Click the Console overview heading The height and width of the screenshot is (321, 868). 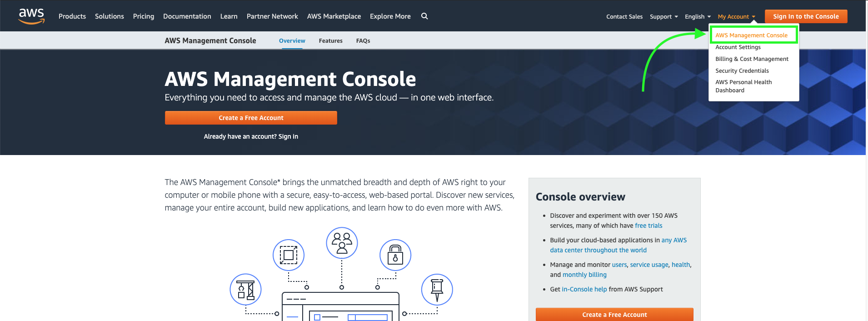(x=580, y=196)
